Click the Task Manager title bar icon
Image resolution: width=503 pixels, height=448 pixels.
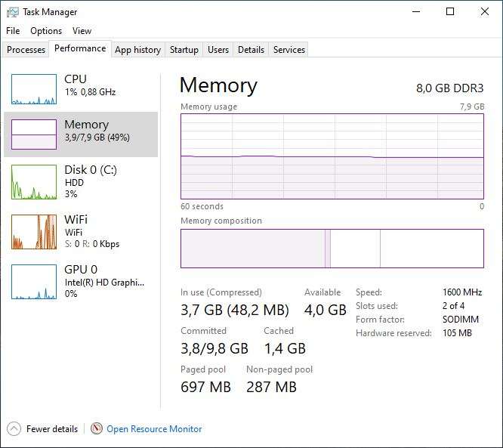click(x=13, y=12)
